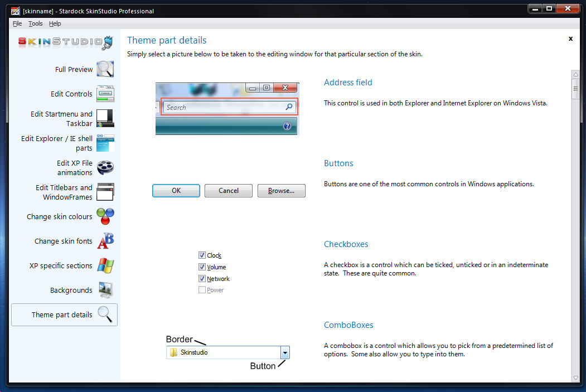Expand the Skinstudio combobox arrow
Screen dimensions: 586x392
(x=285, y=352)
